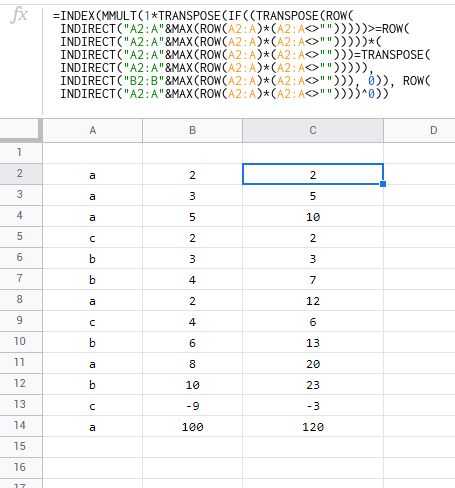This screenshot has width=455, height=488.
Task: Click cell A6 containing 'b'
Action: pyautogui.click(x=93, y=258)
